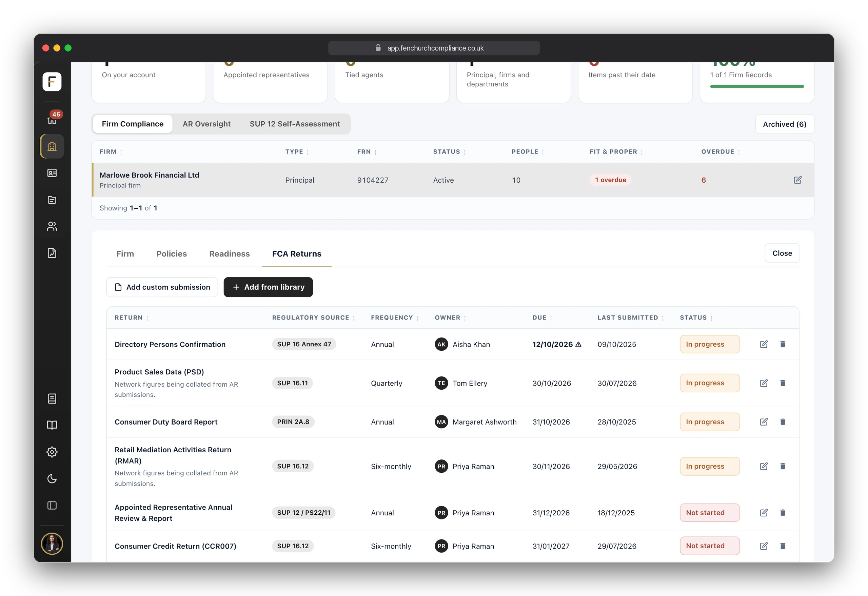The image size is (868, 596).
Task: Open the Policies tab
Action: (172, 254)
